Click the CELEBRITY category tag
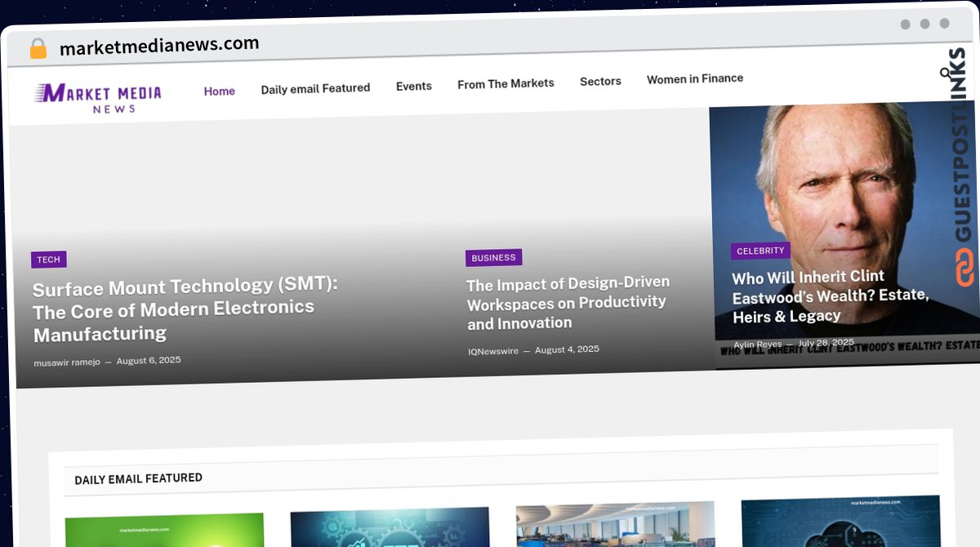 760,251
